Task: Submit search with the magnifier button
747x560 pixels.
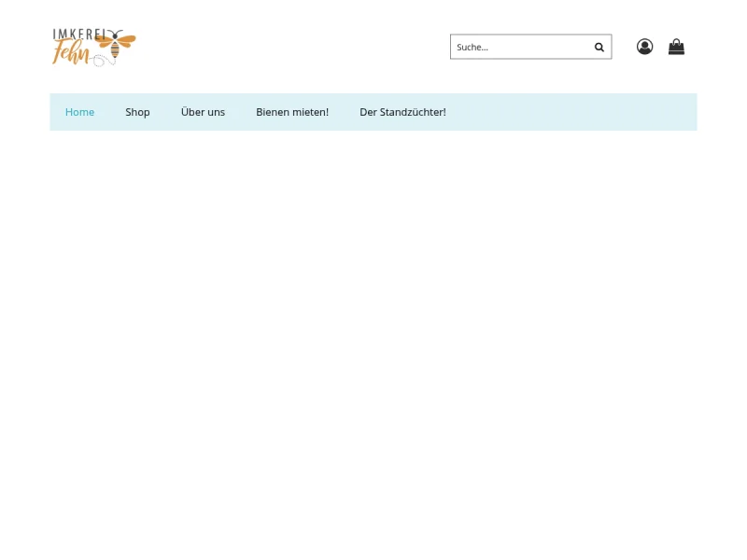Action: (x=599, y=47)
